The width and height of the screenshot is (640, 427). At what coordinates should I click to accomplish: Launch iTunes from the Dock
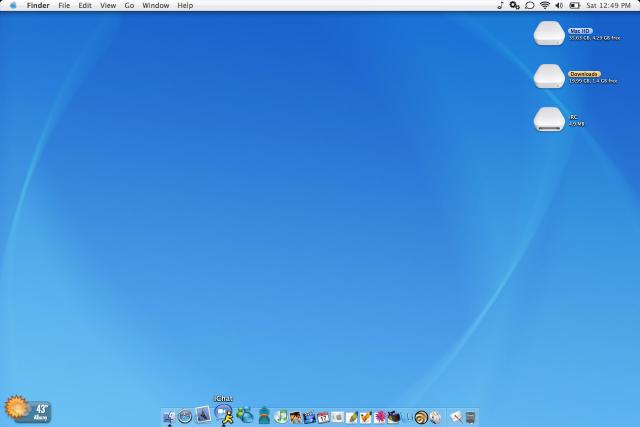pos(280,416)
